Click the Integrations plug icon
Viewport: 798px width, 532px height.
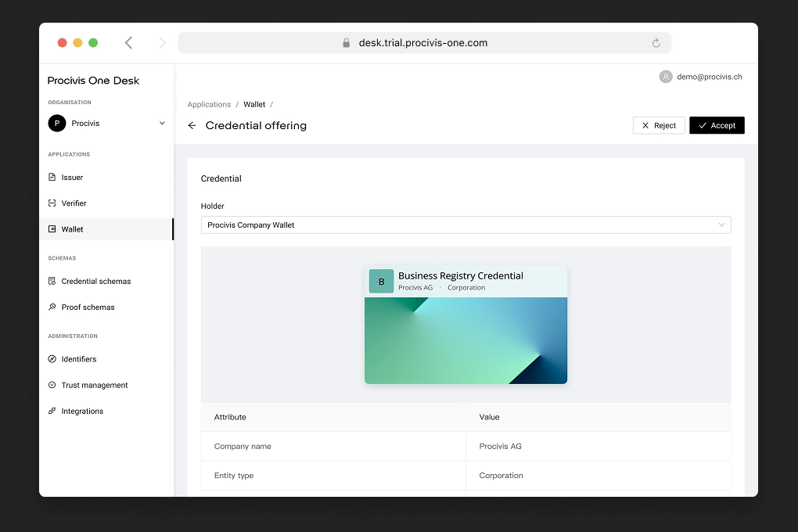[52, 411]
